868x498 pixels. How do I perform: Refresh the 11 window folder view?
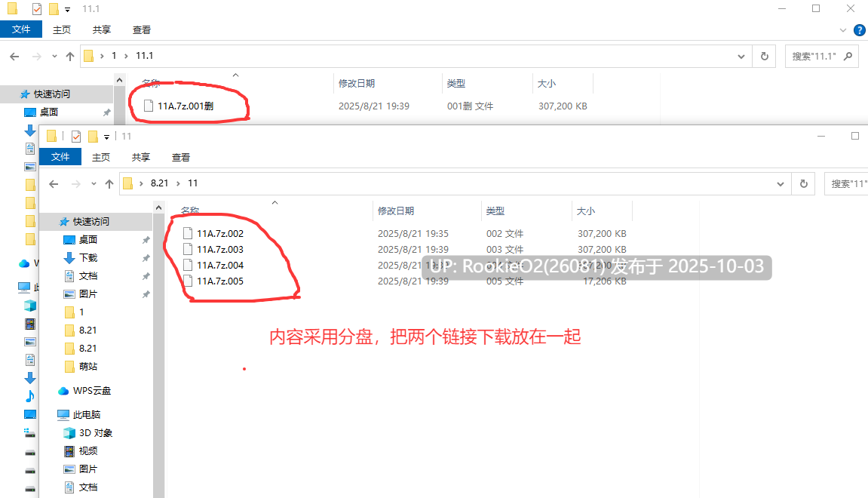pyautogui.click(x=804, y=183)
